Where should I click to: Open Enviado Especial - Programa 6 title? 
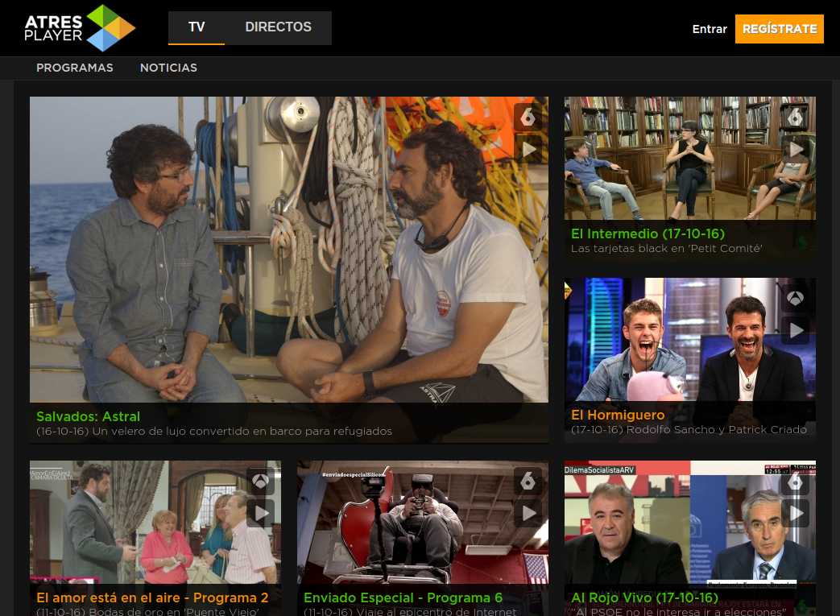click(x=403, y=597)
